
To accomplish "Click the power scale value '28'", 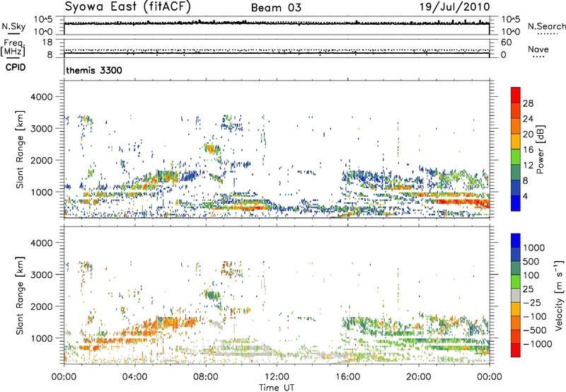I will coord(528,103).
